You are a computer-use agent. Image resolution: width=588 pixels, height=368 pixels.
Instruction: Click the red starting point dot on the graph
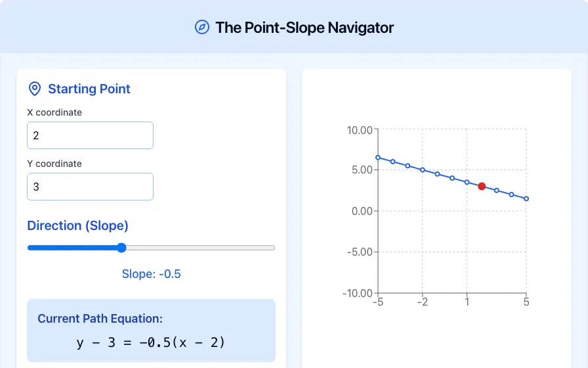coord(482,186)
